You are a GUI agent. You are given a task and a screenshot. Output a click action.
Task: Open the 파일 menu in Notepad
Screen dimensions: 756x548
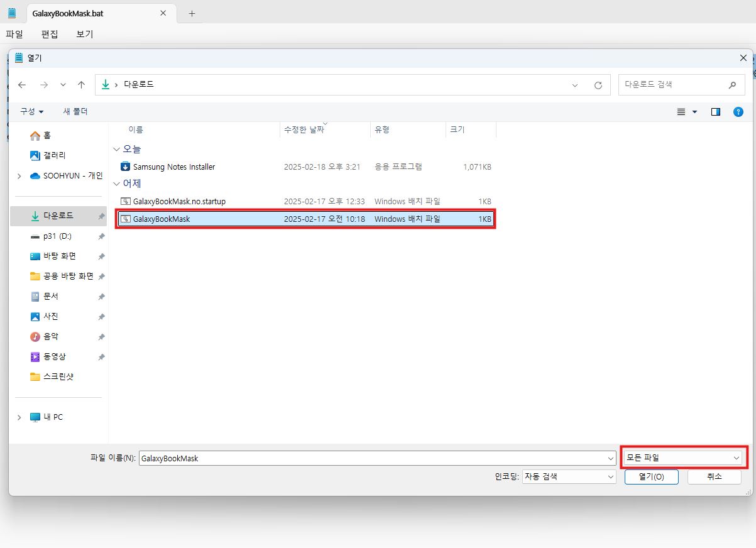[x=14, y=34]
